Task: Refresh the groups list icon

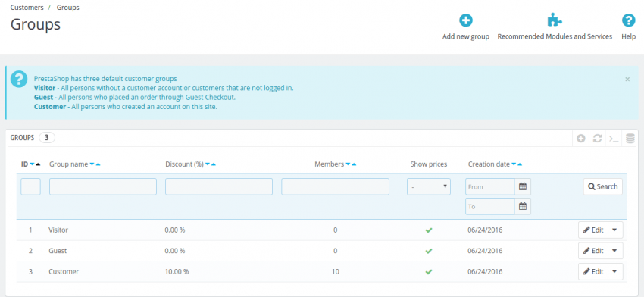Action: click(597, 139)
